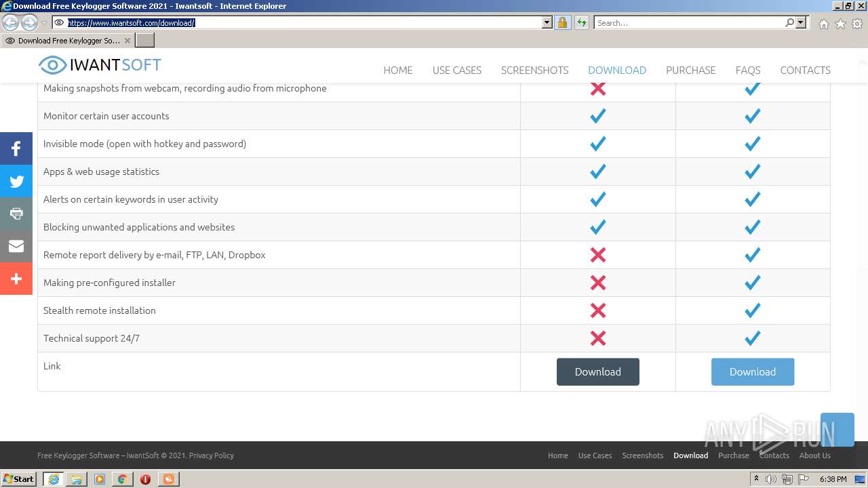Screen dimensions: 868x488
Task: Click the dark Download button
Action: (598, 371)
